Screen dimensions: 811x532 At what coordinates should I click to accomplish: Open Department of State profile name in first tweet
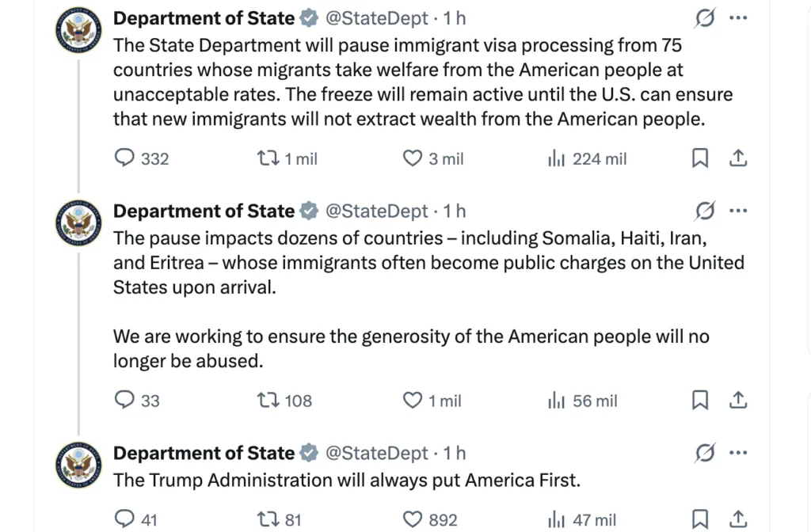click(x=204, y=17)
